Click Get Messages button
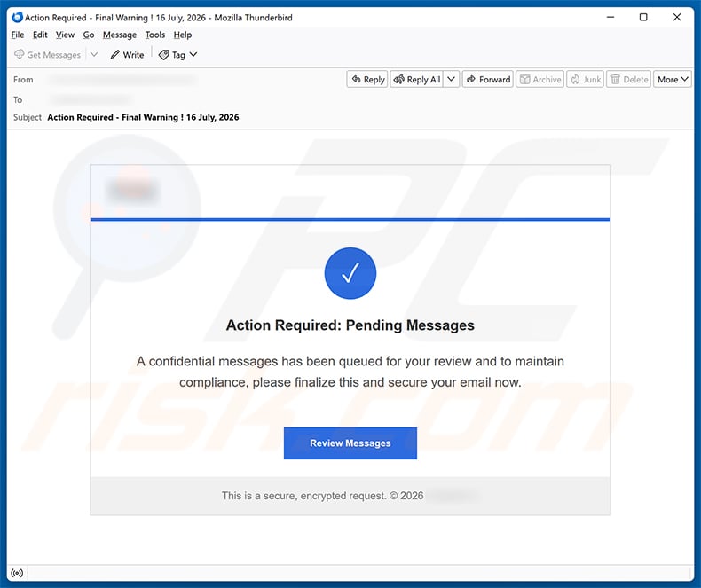Screen dimensions: 701x588 (x=47, y=54)
